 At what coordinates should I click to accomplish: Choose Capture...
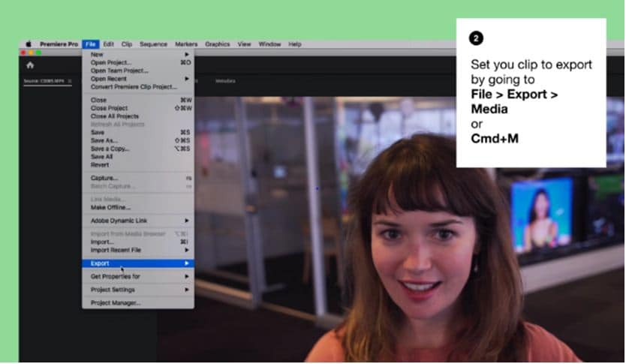click(138, 178)
